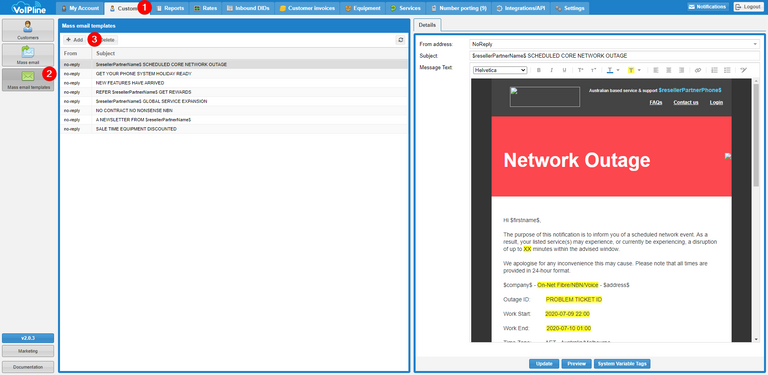This screenshot has height=375, width=768.
Task: Open the Number porting (9) tab
Action: pos(458,8)
